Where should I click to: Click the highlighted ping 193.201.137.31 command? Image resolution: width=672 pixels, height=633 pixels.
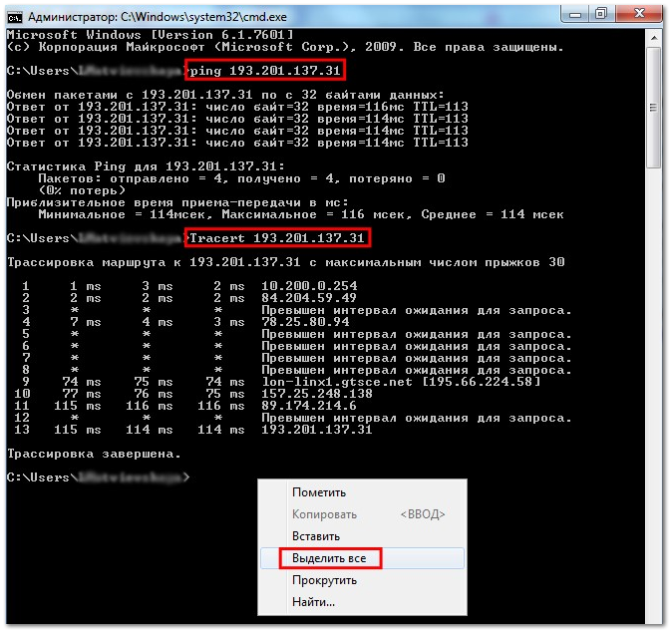[x=265, y=71]
